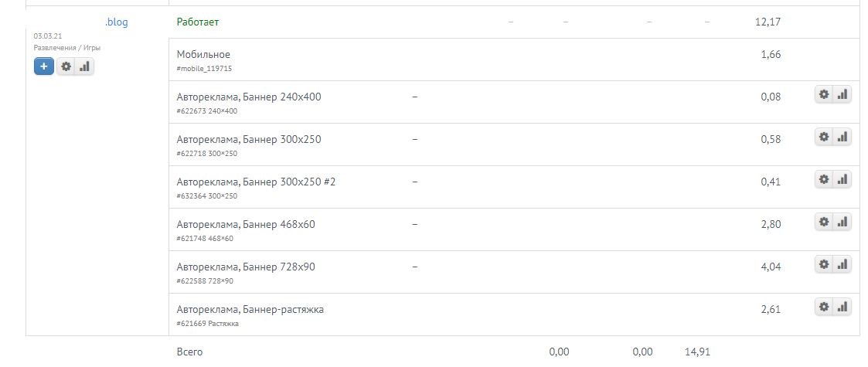View statistics for Баннер 300x250 block #622718
868x367 pixels.
coord(842,137)
